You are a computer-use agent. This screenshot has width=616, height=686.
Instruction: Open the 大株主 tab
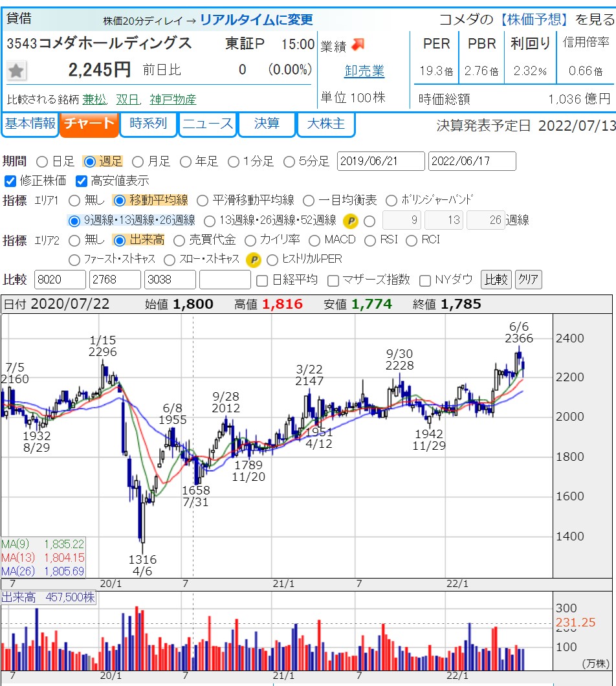point(325,124)
